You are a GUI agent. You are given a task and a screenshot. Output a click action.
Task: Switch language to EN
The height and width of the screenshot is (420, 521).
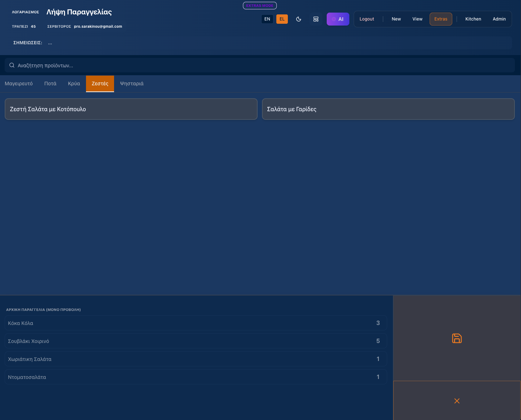click(x=267, y=19)
